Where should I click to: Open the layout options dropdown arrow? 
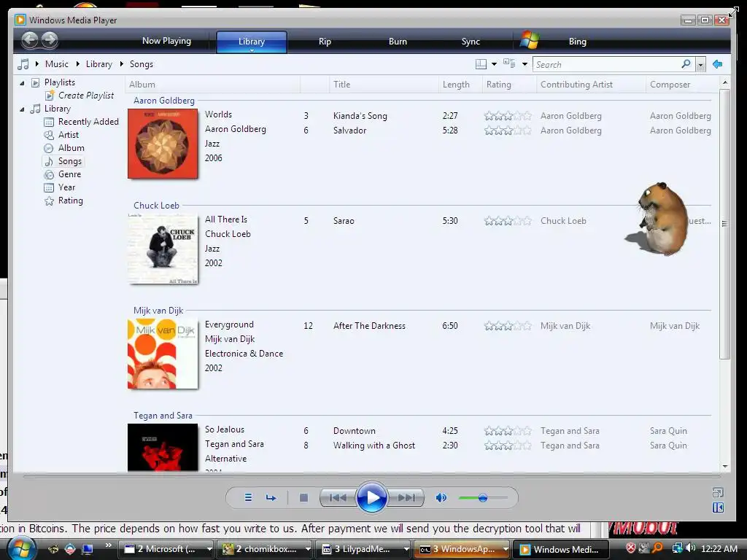click(x=494, y=64)
